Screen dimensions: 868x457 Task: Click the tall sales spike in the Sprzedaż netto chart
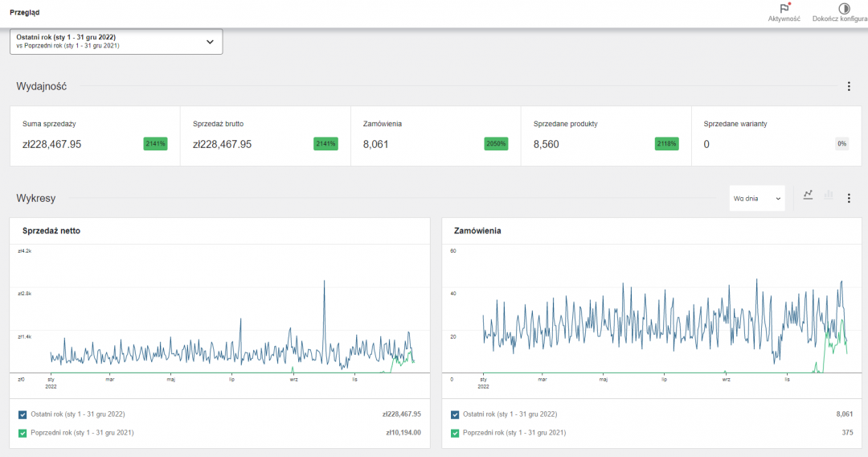click(x=324, y=283)
